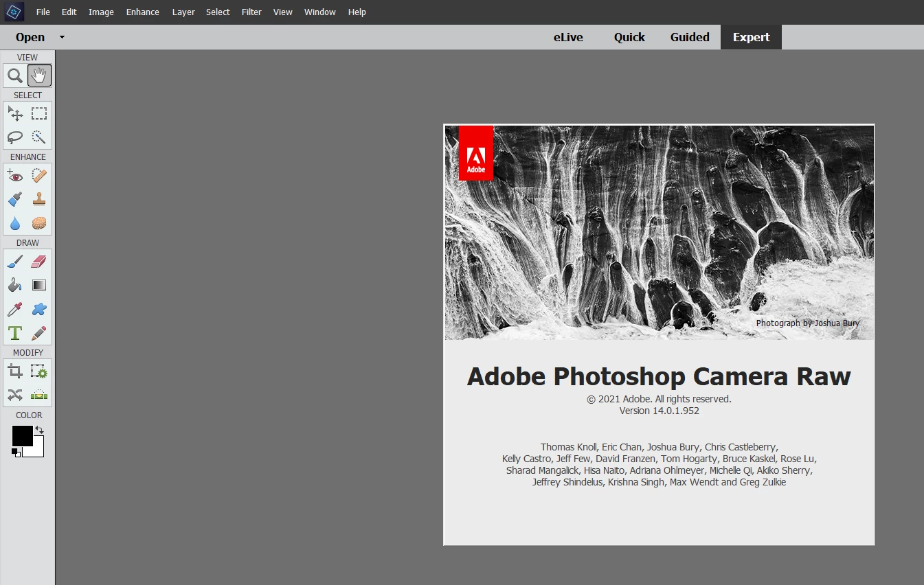Click the Version 14.0.1.952 text
The height and width of the screenshot is (585, 924).
click(x=660, y=411)
